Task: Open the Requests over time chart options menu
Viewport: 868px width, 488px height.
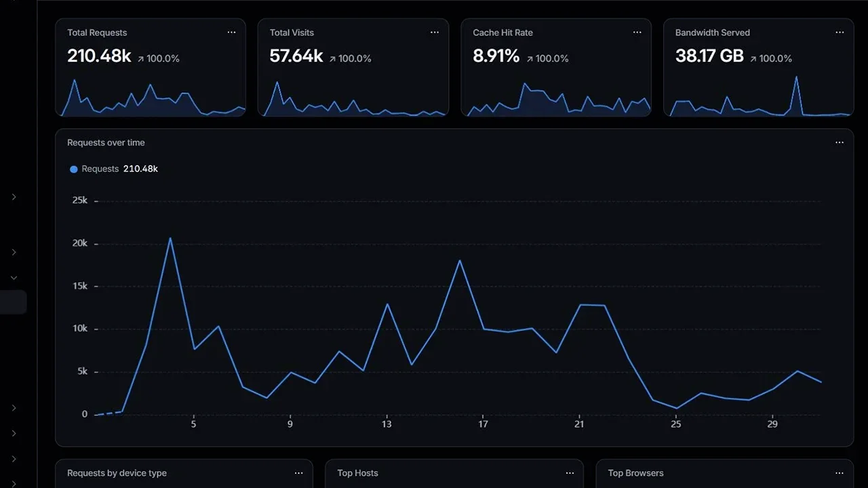Action: tap(840, 142)
